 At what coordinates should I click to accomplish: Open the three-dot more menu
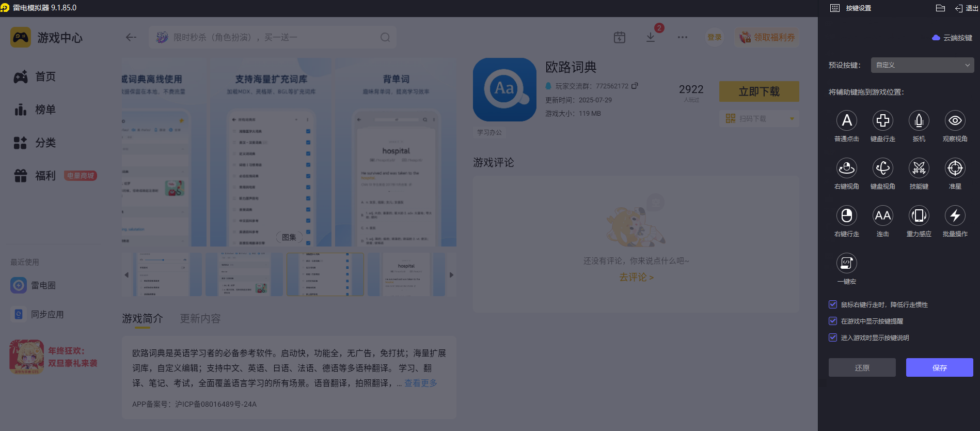pyautogui.click(x=683, y=37)
